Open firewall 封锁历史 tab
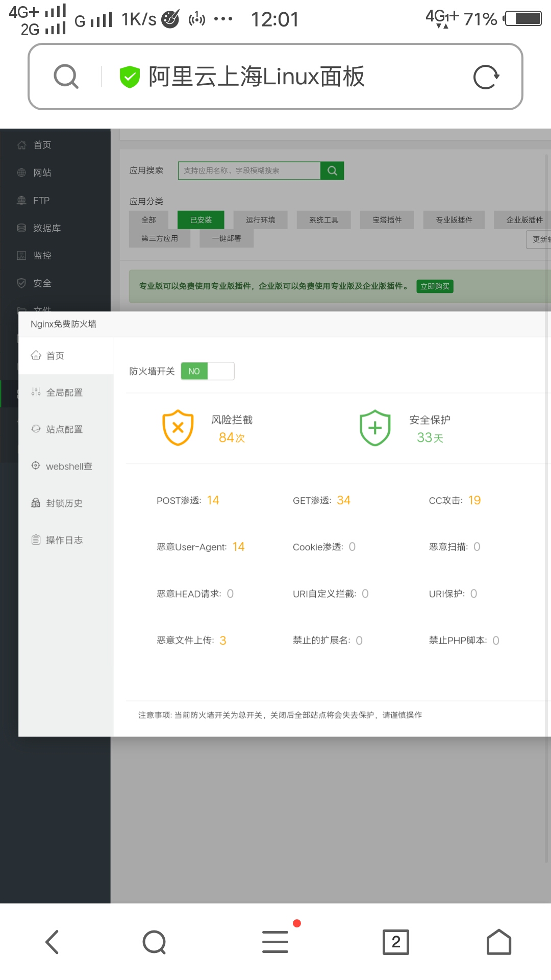551x980 pixels. coord(66,503)
